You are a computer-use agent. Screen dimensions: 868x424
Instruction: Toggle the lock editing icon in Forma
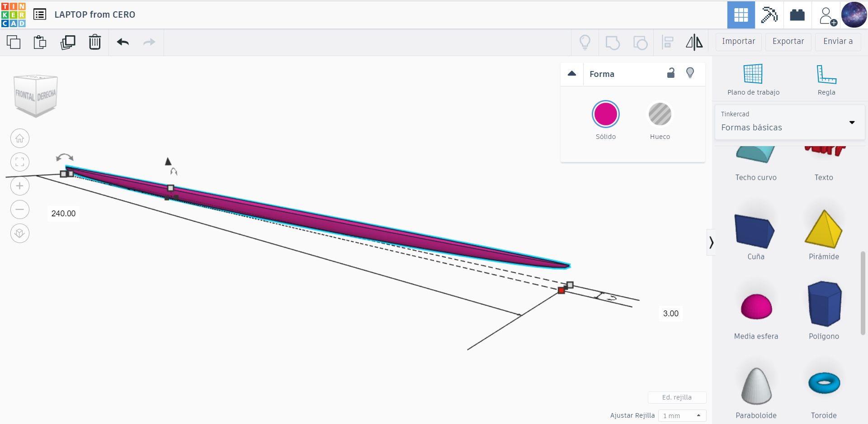[x=671, y=73]
